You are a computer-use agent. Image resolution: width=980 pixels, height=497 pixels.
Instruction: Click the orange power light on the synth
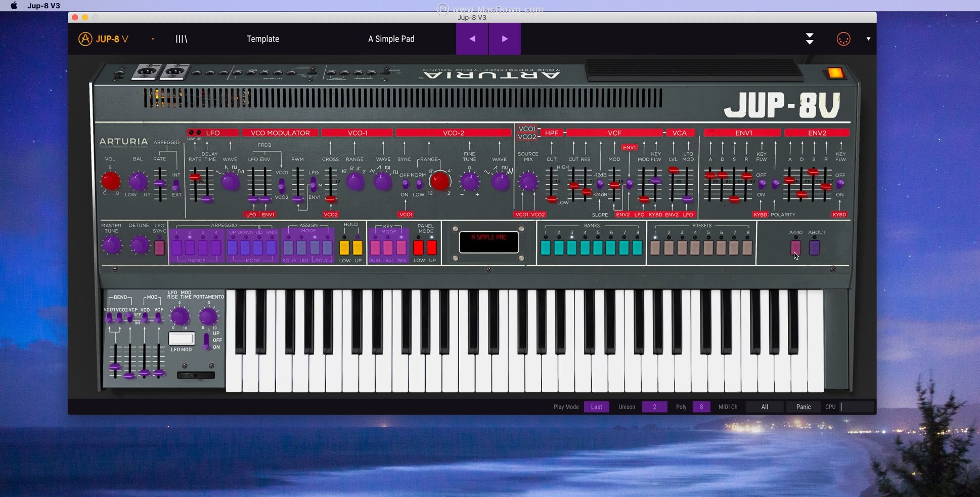[x=835, y=73]
